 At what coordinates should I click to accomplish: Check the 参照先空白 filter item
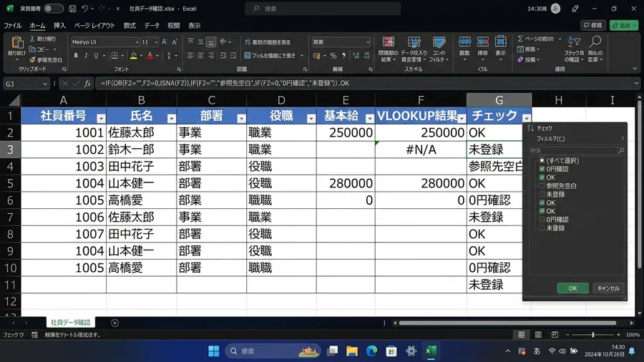[x=542, y=186]
